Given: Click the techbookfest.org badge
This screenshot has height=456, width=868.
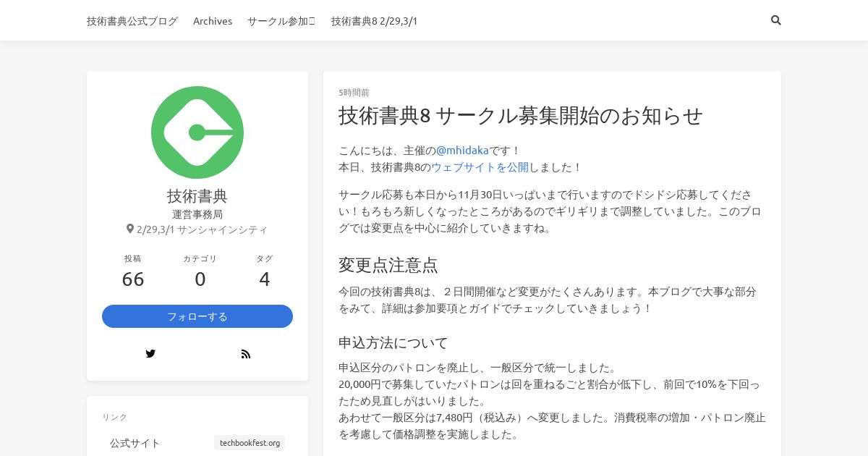Looking at the screenshot, I should (x=250, y=443).
